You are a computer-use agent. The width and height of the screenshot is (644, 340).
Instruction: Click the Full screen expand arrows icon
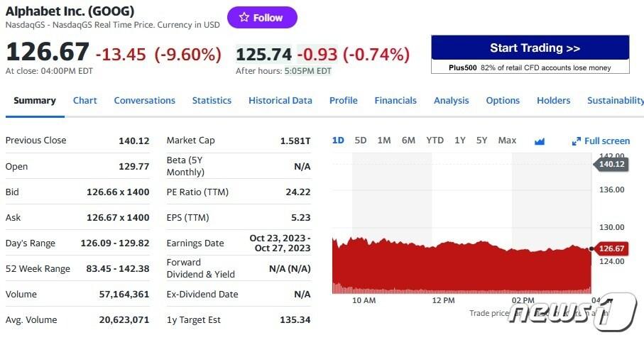coord(577,141)
